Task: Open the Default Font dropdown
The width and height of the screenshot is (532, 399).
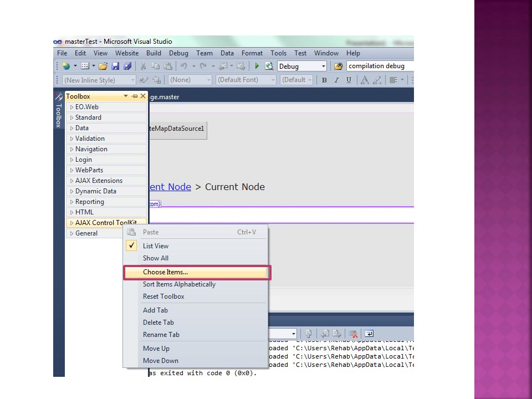Action: 273,80
